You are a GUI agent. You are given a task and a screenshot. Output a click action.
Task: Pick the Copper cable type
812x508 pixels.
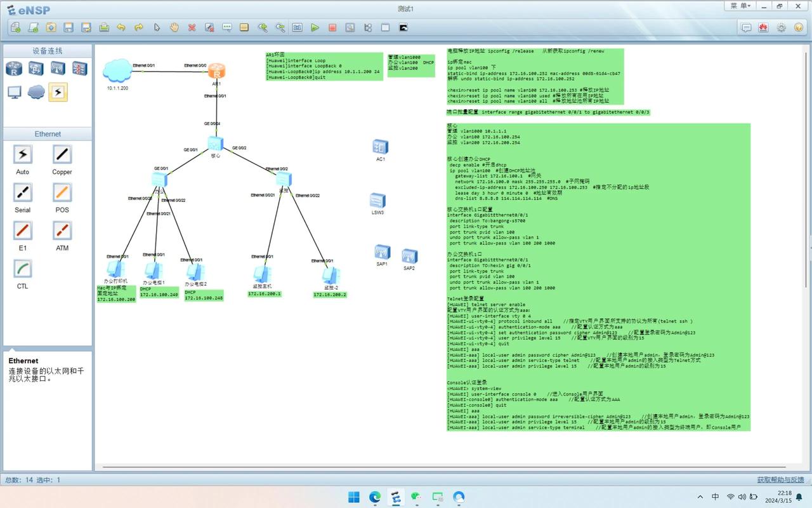click(62, 154)
